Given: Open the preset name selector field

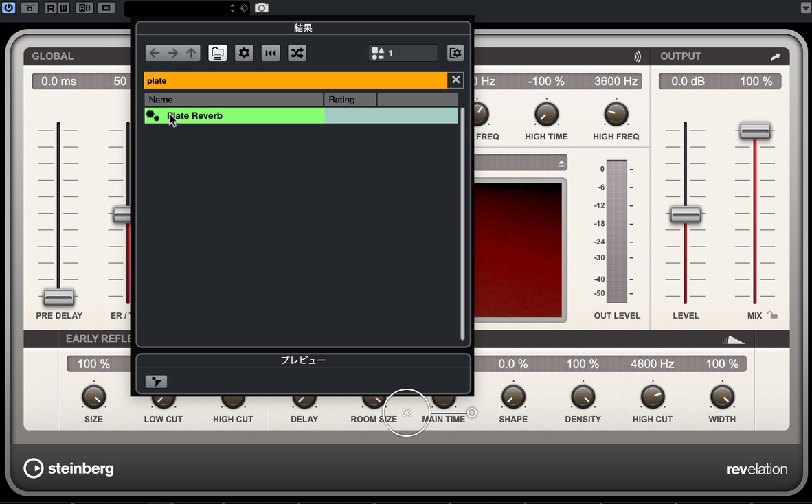Looking at the screenshot, I should click(x=176, y=8).
